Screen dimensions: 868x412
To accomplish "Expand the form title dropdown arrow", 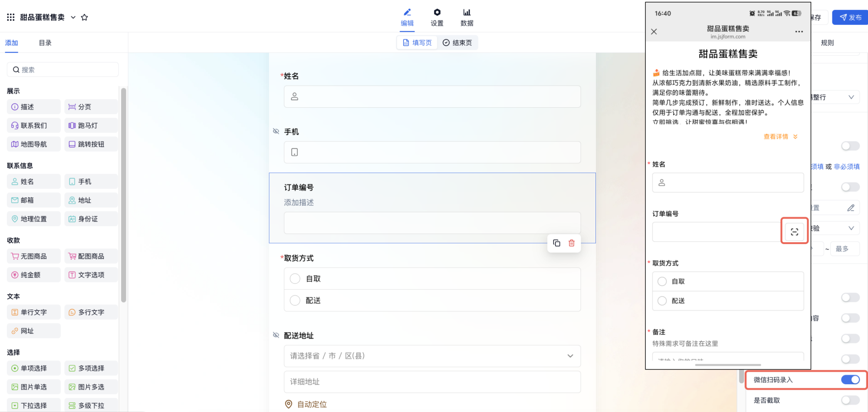I will click(73, 17).
